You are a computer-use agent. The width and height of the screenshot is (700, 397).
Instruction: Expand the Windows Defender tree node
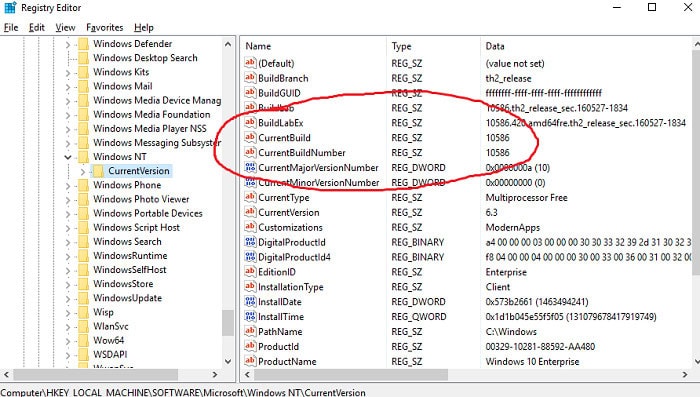pyautogui.click(x=68, y=44)
